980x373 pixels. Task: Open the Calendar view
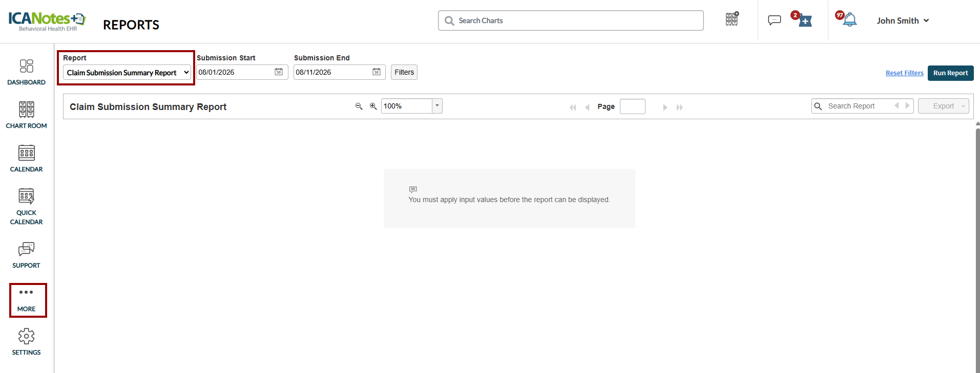[26, 159]
